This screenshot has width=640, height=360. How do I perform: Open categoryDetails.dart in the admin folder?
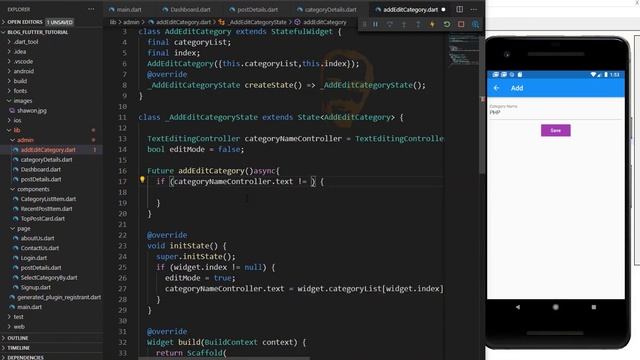pos(46,160)
